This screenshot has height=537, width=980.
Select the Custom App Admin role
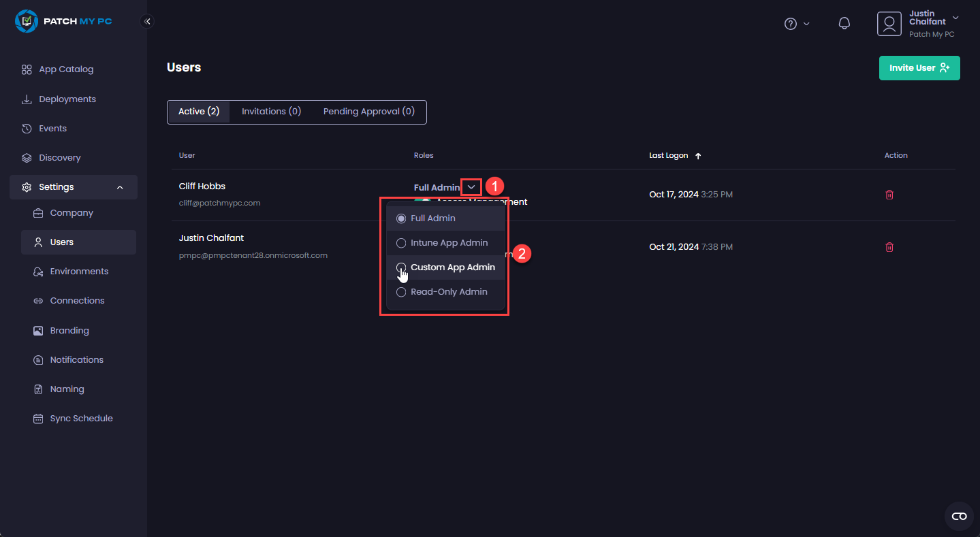452,267
